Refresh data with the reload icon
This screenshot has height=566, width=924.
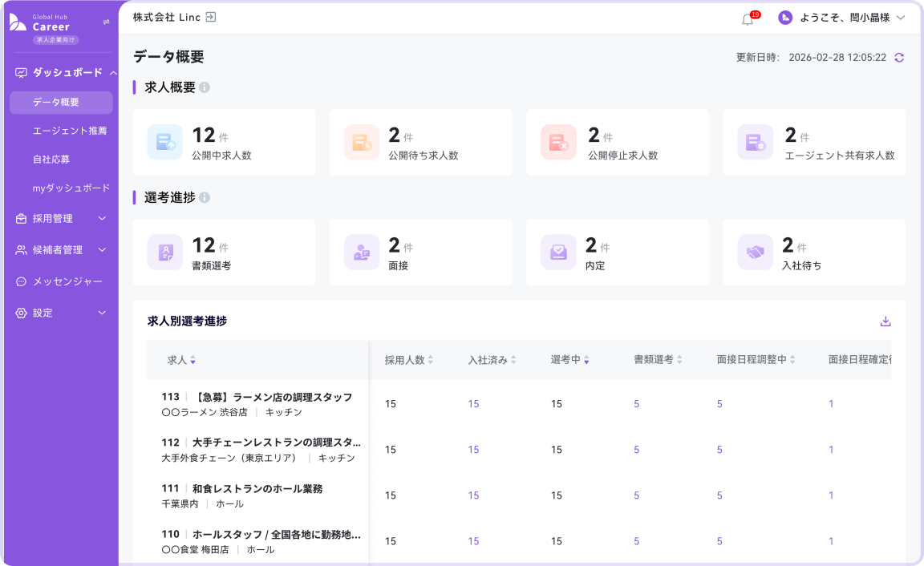(x=898, y=57)
